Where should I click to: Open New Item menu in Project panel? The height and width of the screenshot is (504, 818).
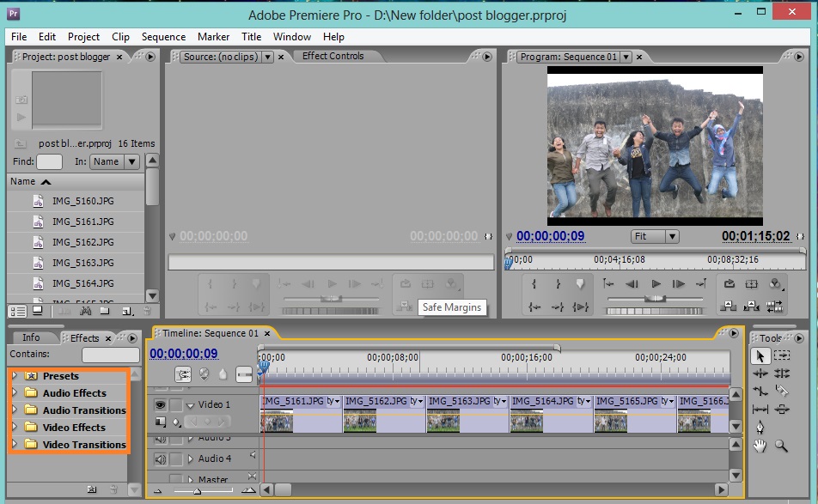click(127, 311)
